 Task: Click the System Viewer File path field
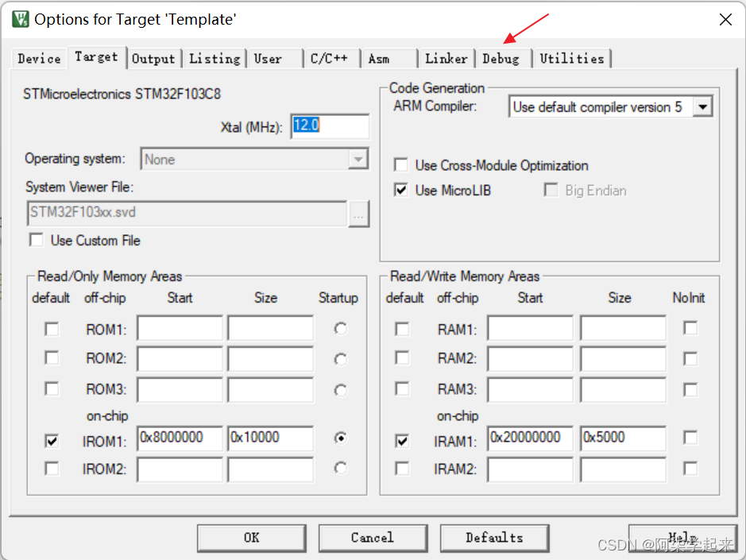[x=187, y=213]
